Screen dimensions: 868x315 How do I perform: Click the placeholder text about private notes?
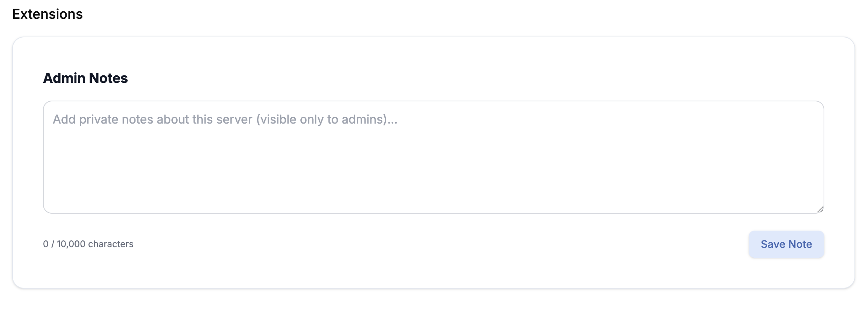pyautogui.click(x=225, y=119)
